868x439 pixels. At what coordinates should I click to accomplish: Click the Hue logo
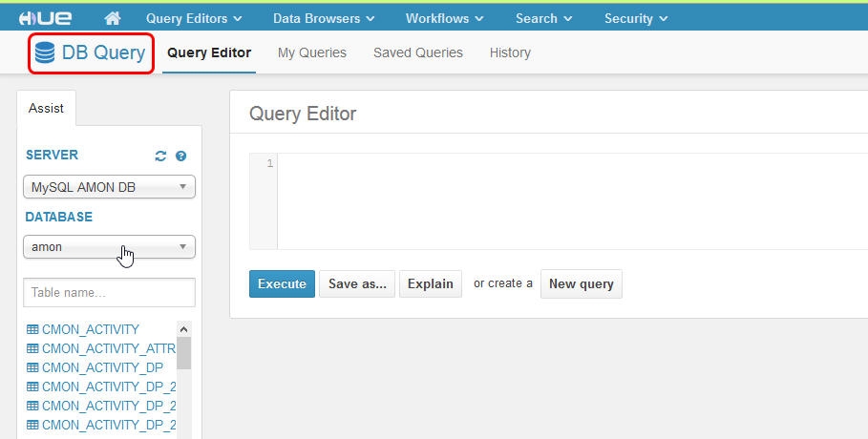coord(45,18)
